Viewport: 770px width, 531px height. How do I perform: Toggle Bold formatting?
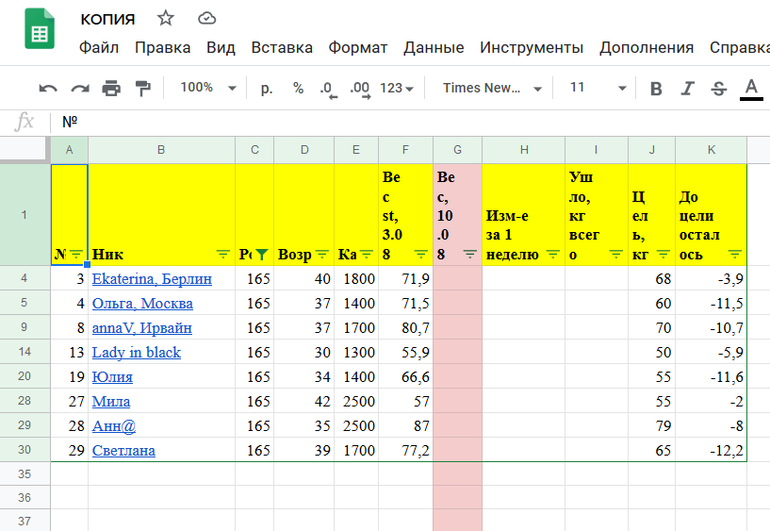(656, 88)
